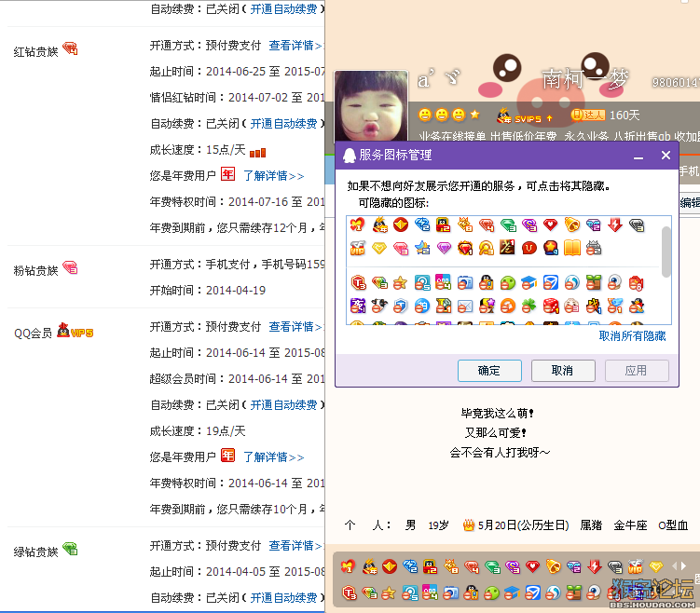700x613 pixels.
Task: Open 了解详情>> in 红钻贵族 section
Action: (x=274, y=176)
